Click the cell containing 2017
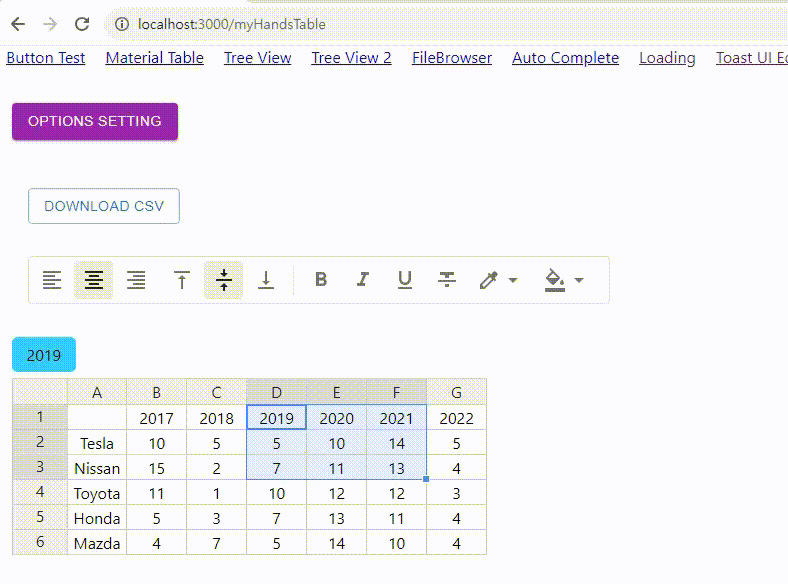This screenshot has width=788, height=584. tap(157, 418)
